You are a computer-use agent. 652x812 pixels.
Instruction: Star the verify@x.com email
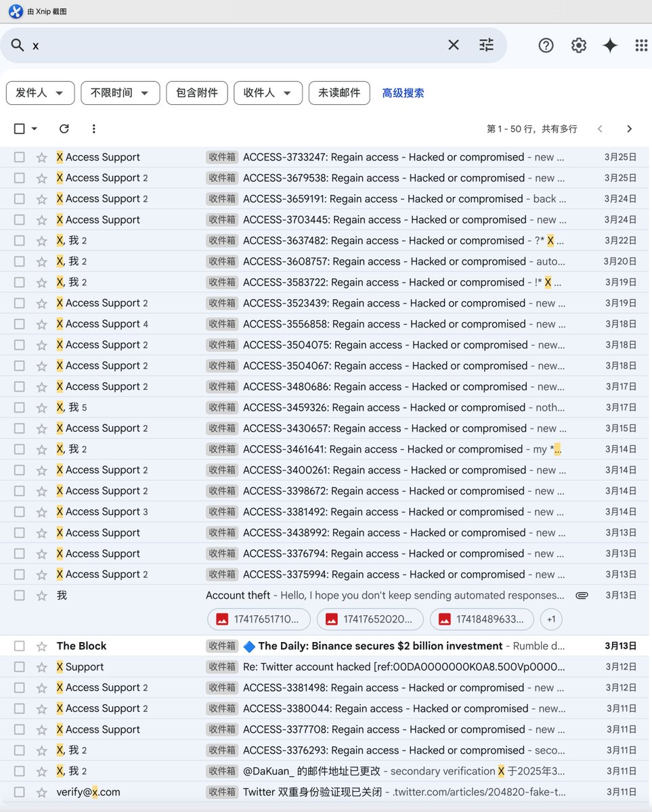click(x=42, y=792)
